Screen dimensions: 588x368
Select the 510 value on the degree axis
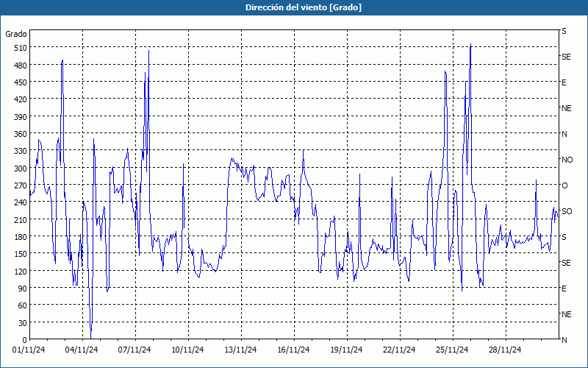21,48
